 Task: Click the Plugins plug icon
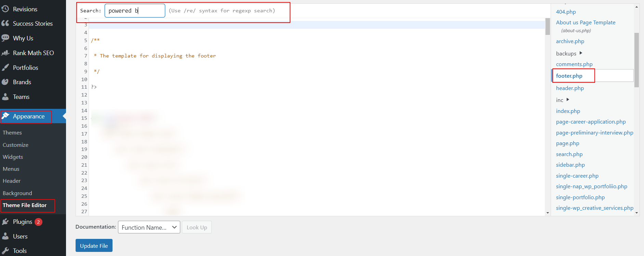point(5,222)
